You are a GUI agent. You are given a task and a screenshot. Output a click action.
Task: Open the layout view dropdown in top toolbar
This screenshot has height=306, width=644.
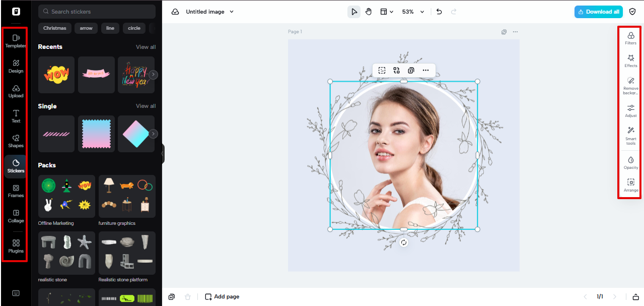387,12
